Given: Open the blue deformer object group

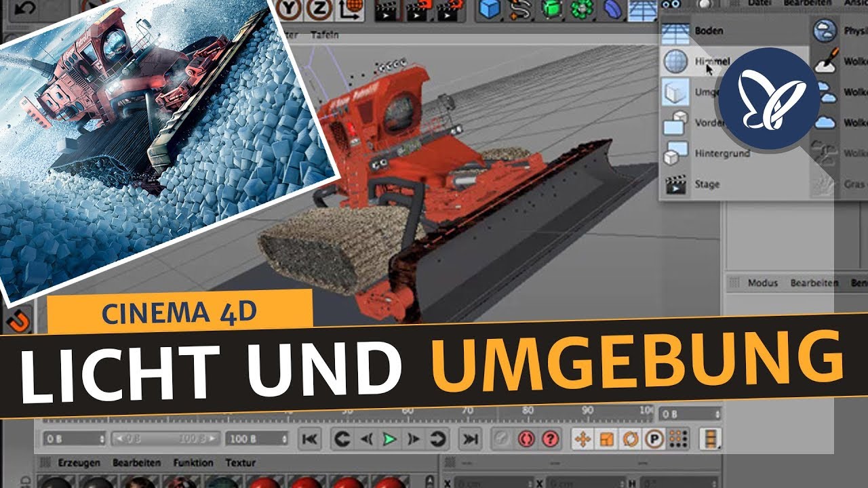Looking at the screenshot, I should point(612,9).
